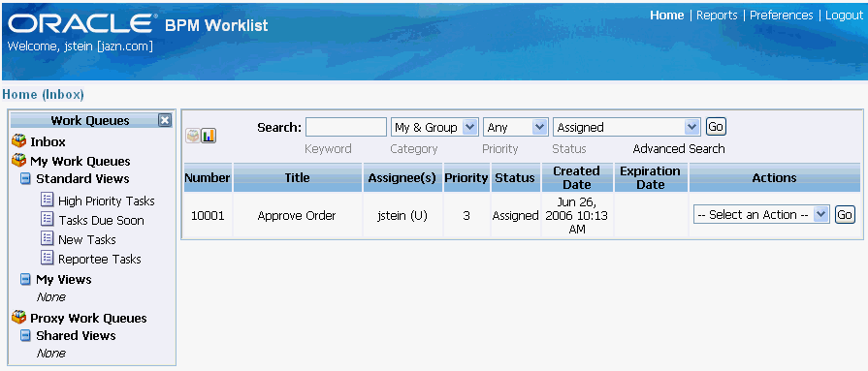Open Preferences from the top navigation
868x371 pixels.
point(781,15)
